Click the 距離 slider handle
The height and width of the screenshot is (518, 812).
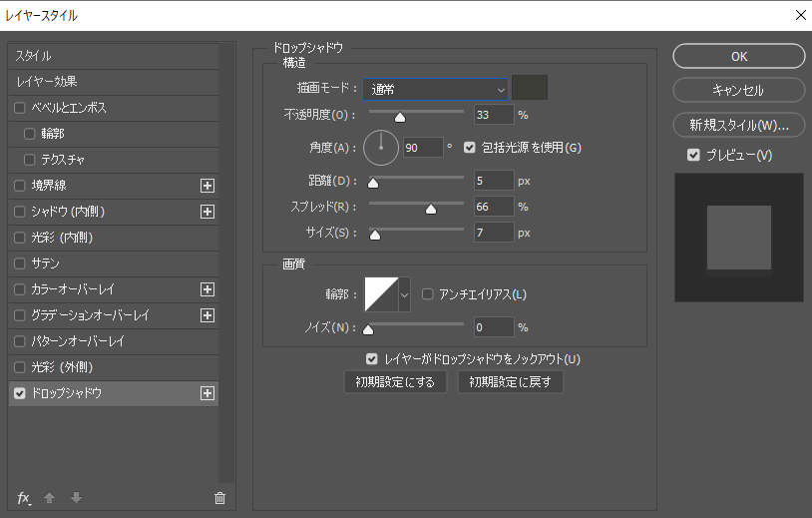(x=373, y=184)
